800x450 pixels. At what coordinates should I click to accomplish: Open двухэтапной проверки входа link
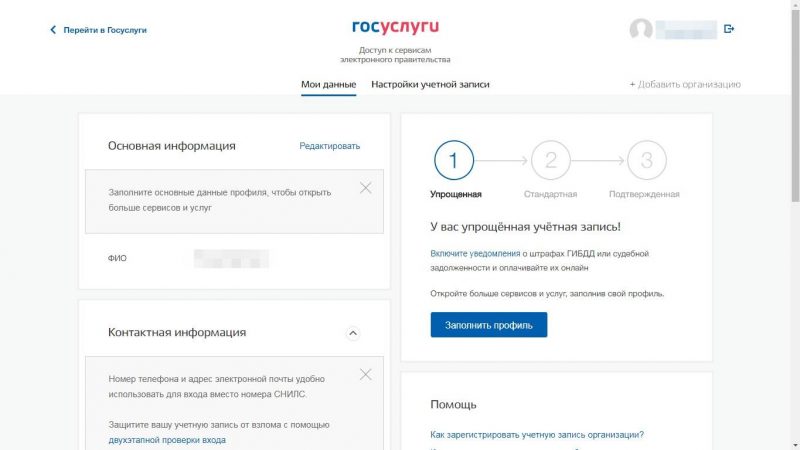pyautogui.click(x=167, y=440)
